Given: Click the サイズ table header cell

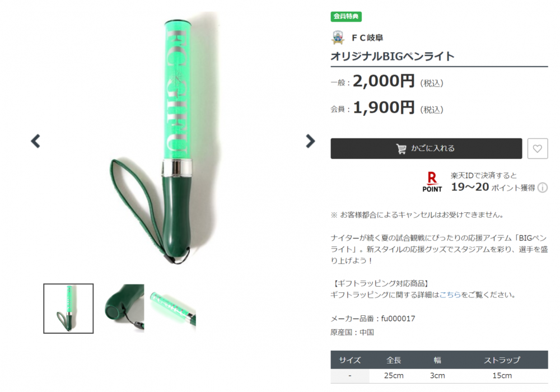Looking at the screenshot, I should (x=349, y=360).
